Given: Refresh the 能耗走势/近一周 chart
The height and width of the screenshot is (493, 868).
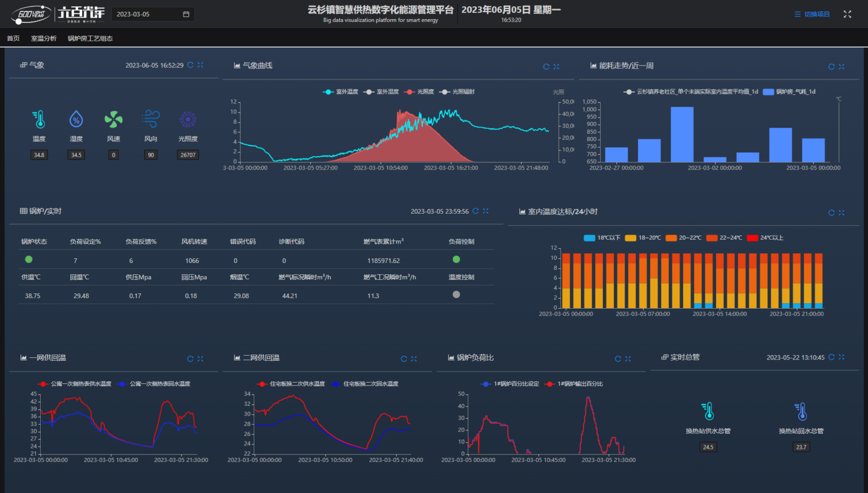Looking at the screenshot, I should [x=831, y=67].
